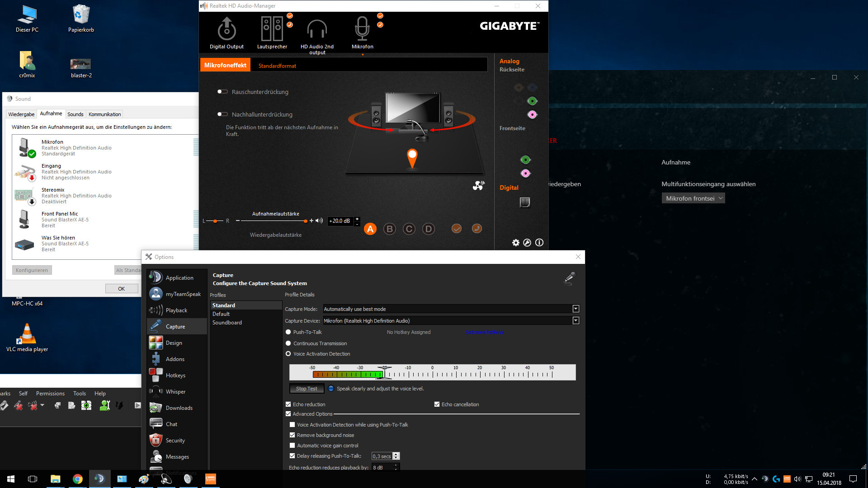Open Hotkeys section in Options sidebar
The height and width of the screenshot is (488, 868).
pyautogui.click(x=175, y=375)
